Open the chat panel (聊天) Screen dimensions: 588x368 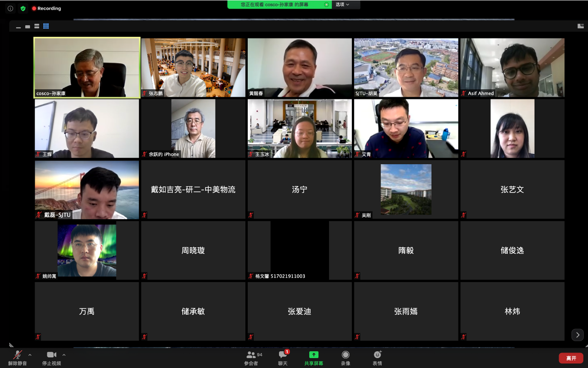click(283, 358)
